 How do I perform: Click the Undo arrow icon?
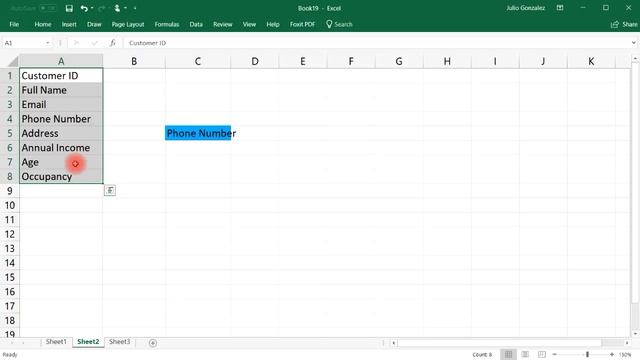click(84, 8)
